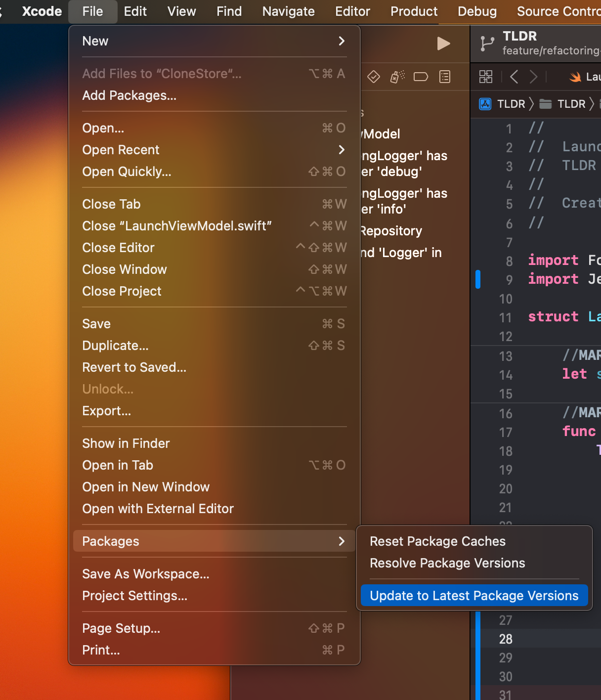601x700 pixels.
Task: Click the TLDR title in the toolbar
Action: (x=519, y=36)
